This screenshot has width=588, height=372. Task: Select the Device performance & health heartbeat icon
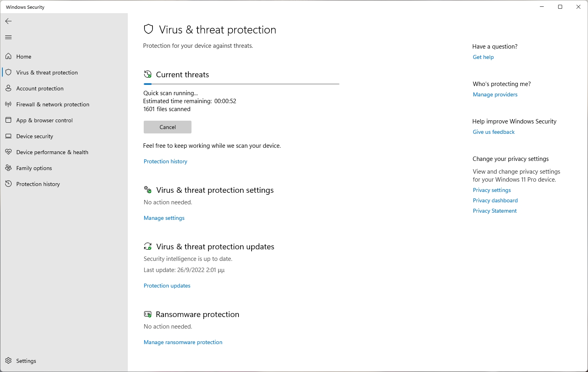coord(8,152)
